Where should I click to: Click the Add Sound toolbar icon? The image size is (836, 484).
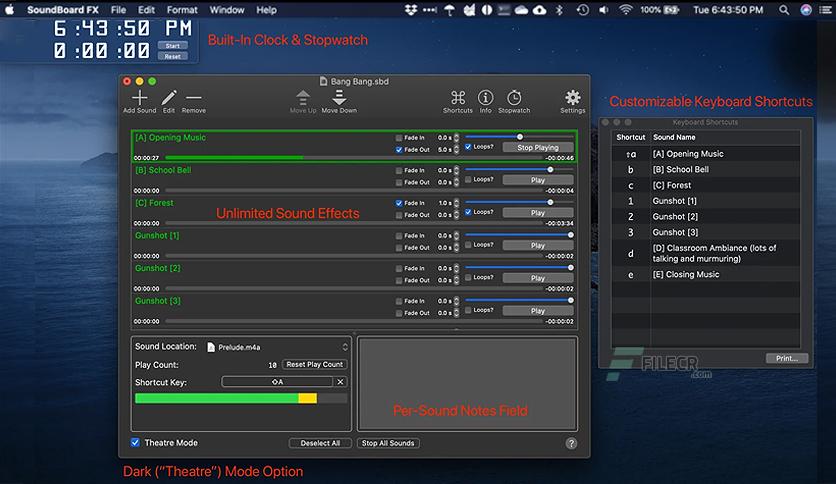point(139,98)
